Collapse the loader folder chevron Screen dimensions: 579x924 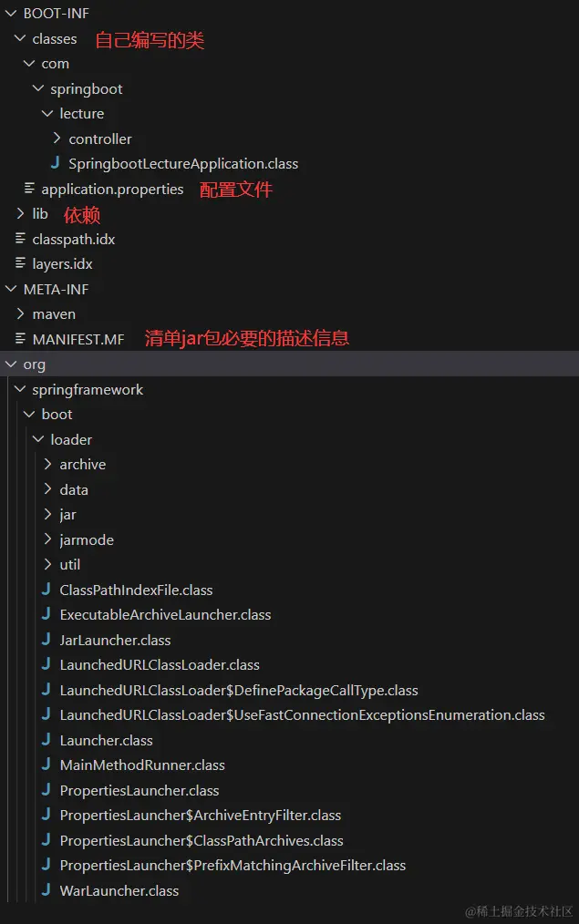pos(38,439)
